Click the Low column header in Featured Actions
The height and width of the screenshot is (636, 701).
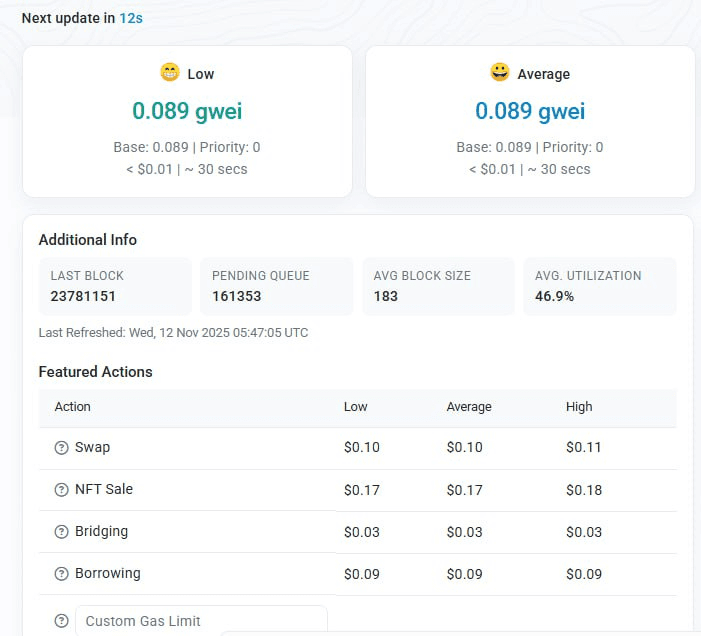356,407
